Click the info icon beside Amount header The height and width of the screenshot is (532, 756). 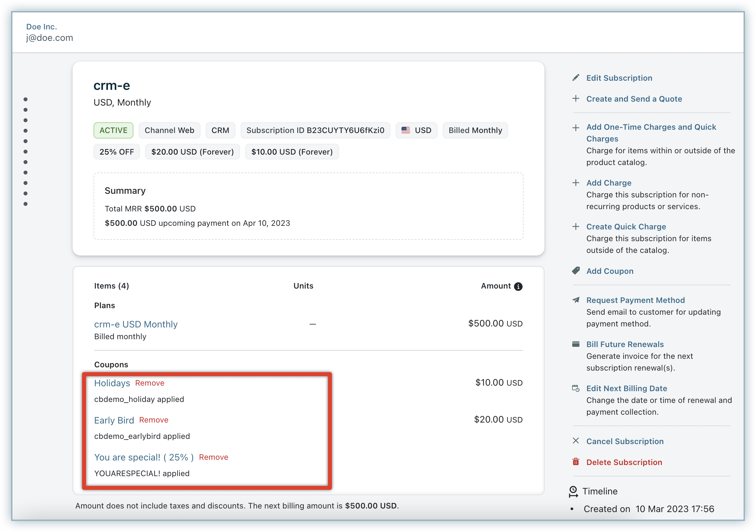pos(518,287)
